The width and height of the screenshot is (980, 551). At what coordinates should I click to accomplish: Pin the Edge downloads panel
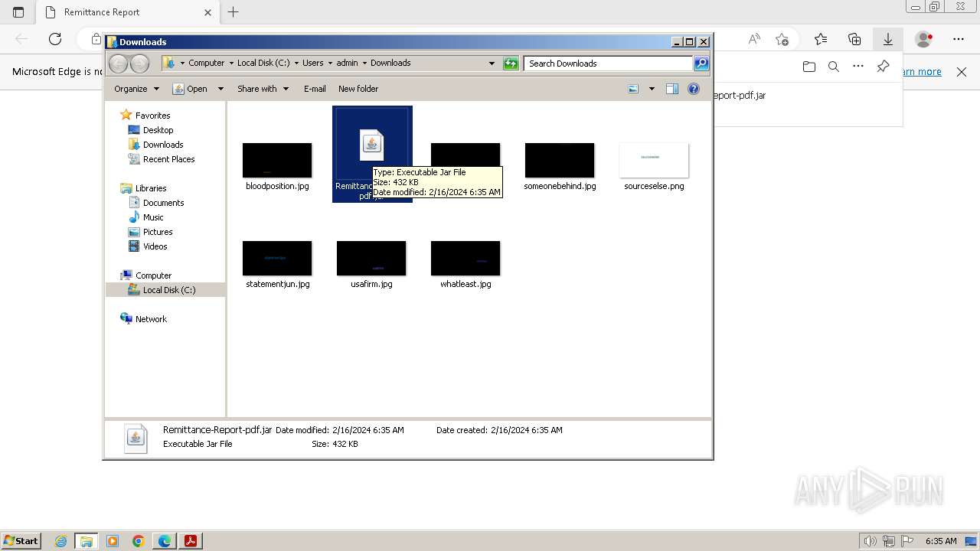[x=883, y=67]
